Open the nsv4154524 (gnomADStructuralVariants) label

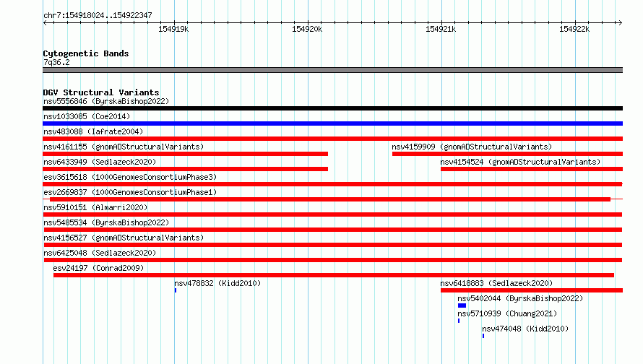520,162
